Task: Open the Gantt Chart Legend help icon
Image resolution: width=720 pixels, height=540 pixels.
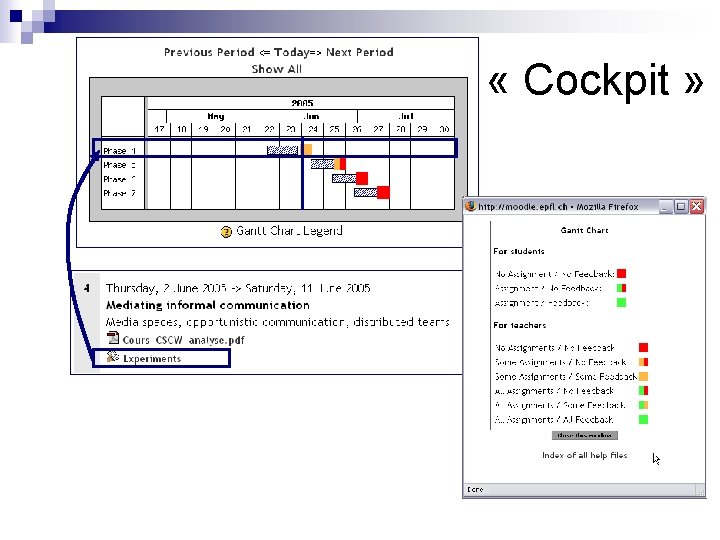Action: point(226,231)
